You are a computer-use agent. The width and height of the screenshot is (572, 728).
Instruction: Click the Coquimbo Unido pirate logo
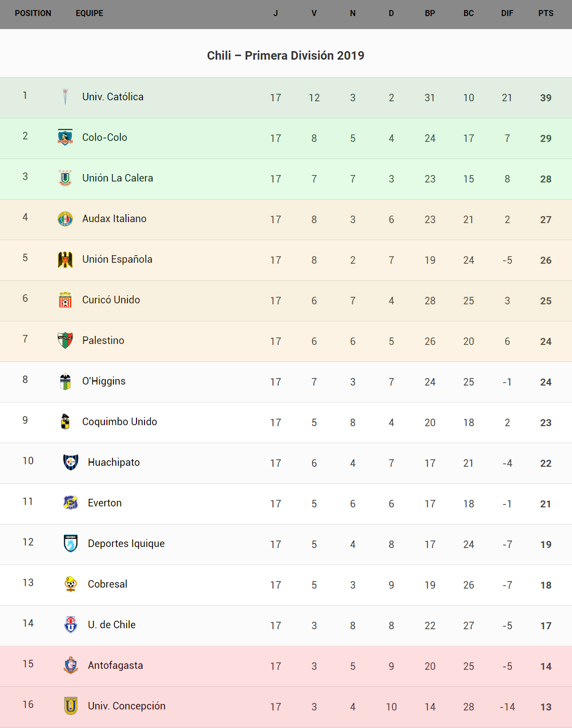pos(65,422)
